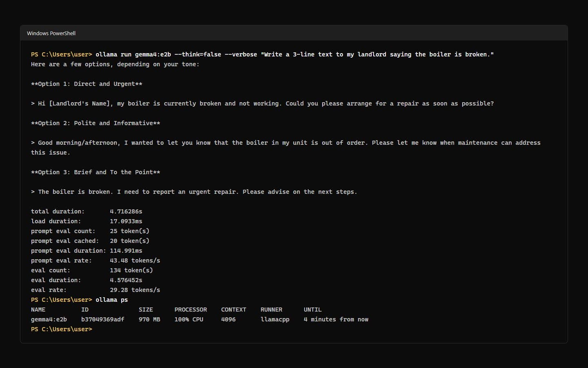The width and height of the screenshot is (588, 368).
Task: Click the eval duration value 4.576452s
Action: pyautogui.click(x=126, y=280)
